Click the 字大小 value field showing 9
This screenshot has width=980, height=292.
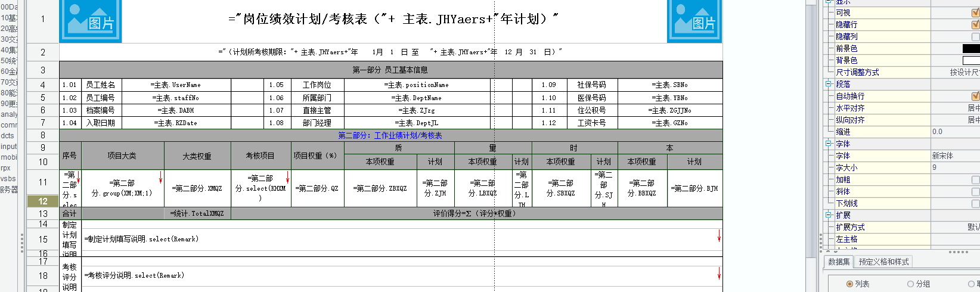coord(955,167)
